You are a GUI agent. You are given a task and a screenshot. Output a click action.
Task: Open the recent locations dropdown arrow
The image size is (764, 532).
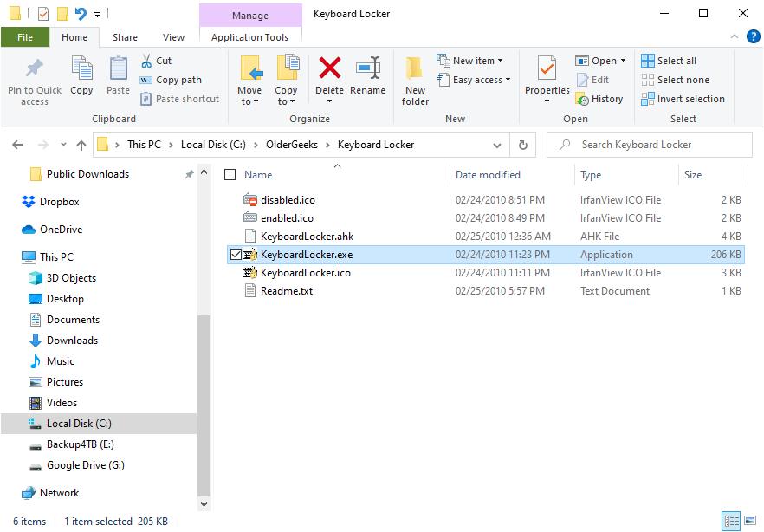click(x=63, y=145)
